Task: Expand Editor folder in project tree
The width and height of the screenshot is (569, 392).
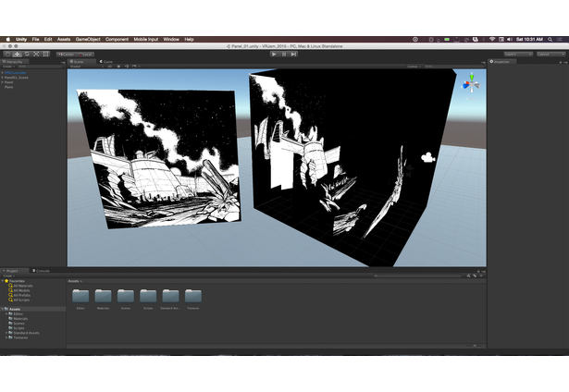Action: [x=6, y=313]
